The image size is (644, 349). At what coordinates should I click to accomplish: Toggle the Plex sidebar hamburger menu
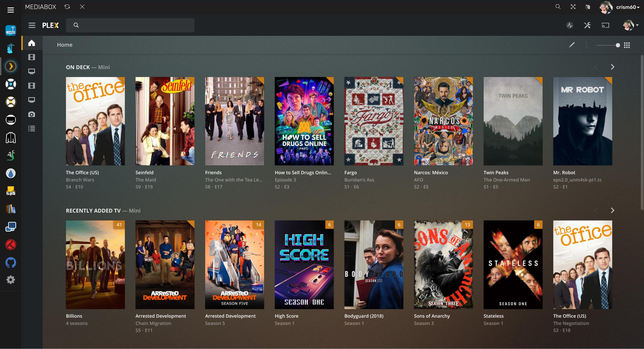coord(32,25)
